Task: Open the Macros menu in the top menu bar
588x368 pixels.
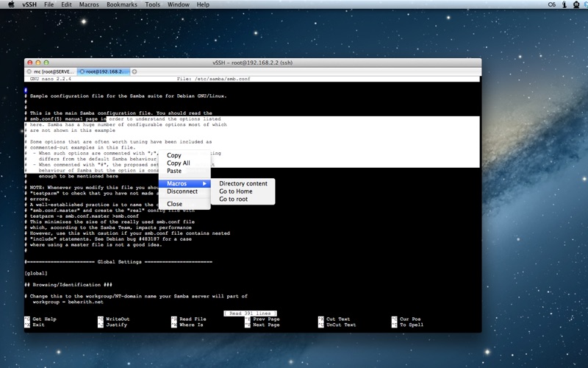Action: (89, 4)
